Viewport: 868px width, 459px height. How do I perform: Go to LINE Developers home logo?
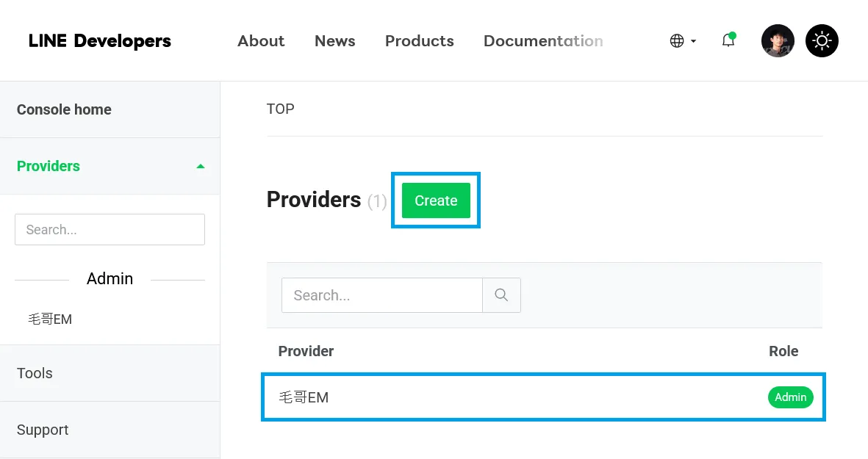100,41
